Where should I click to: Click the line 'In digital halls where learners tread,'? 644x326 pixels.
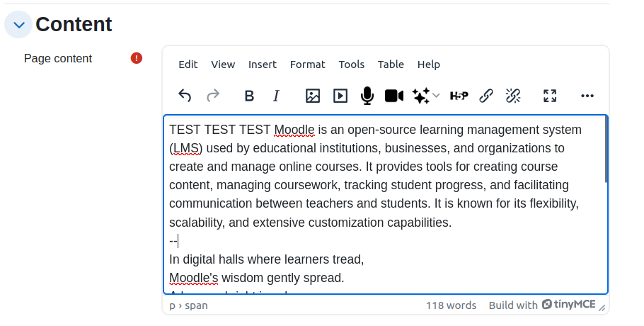267,259
